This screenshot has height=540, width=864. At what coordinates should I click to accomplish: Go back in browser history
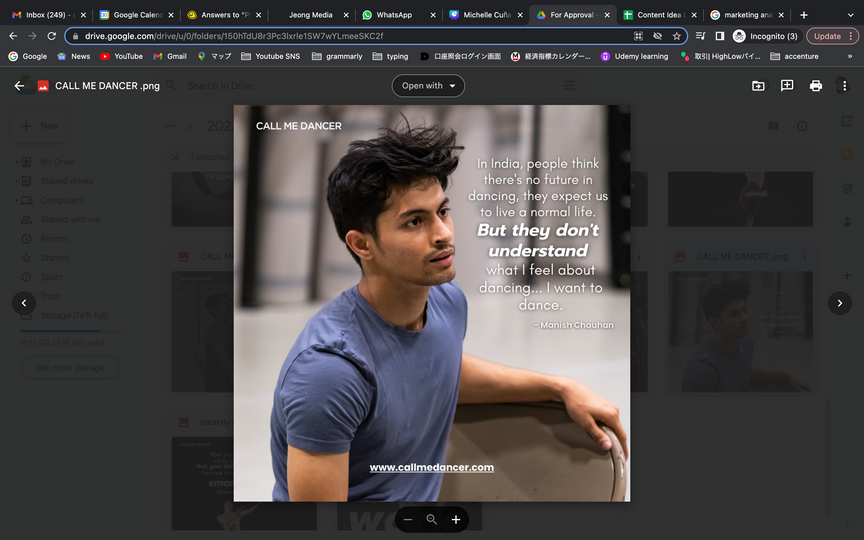[x=13, y=36]
